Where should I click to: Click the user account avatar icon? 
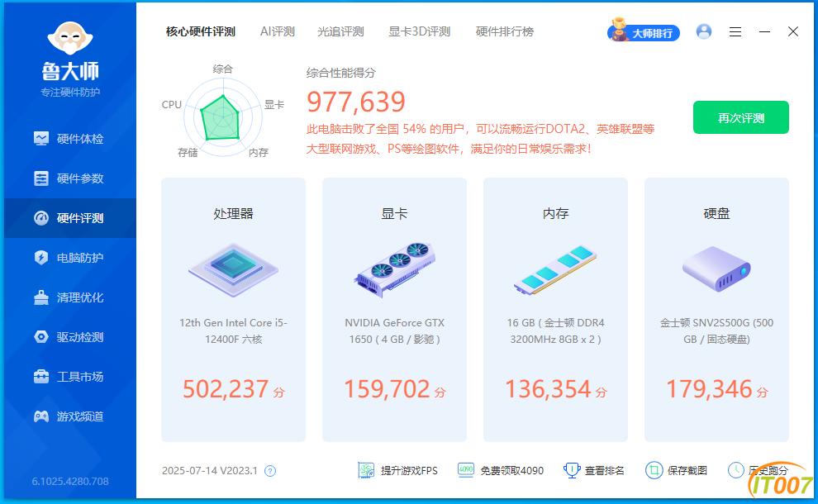[x=704, y=32]
